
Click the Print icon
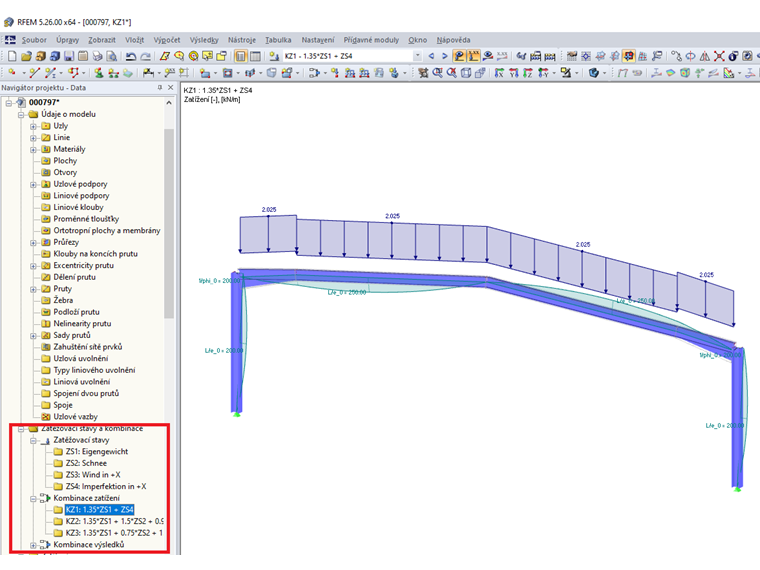point(97,56)
